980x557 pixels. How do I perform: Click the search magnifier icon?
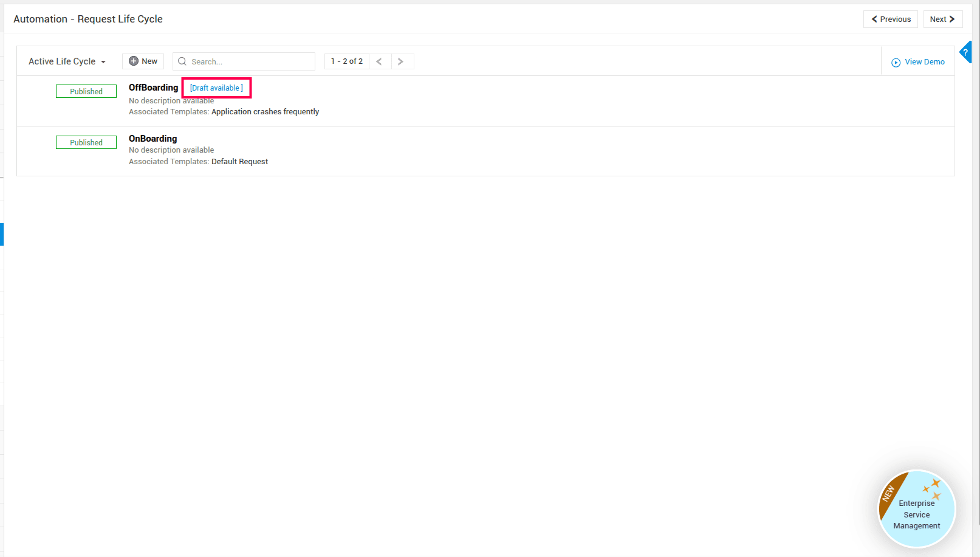[x=182, y=61]
